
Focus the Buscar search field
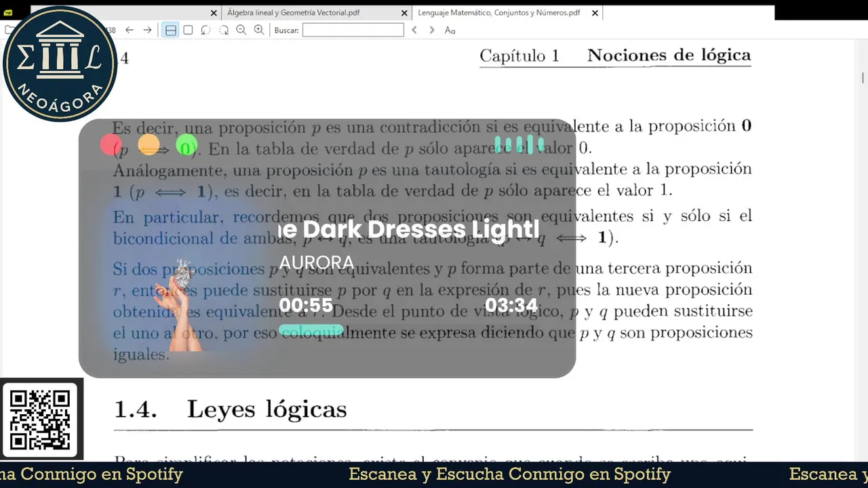pos(353,30)
